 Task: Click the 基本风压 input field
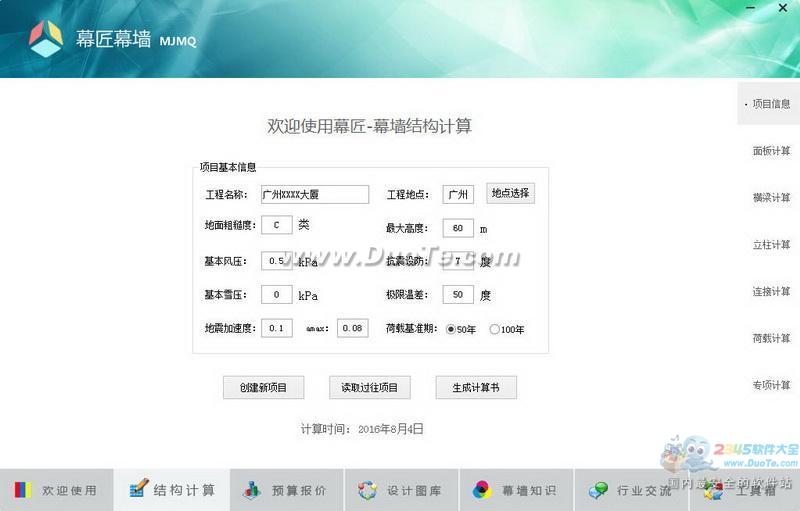click(x=277, y=261)
